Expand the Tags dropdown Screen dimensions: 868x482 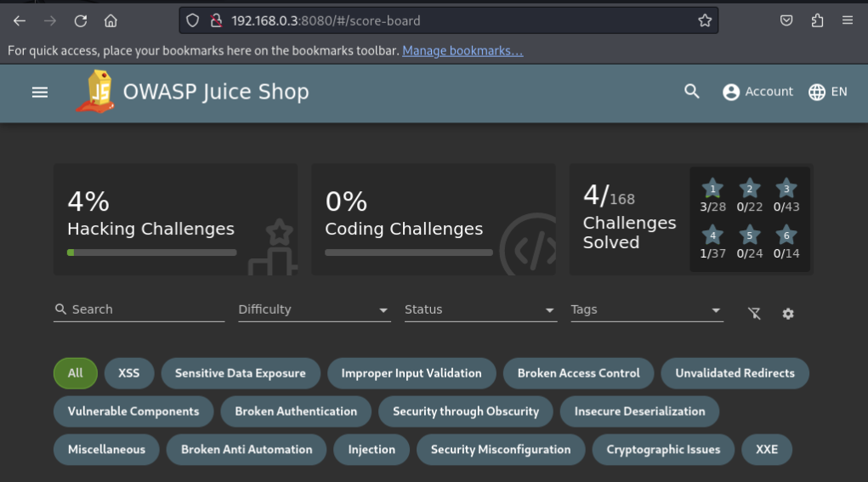coord(647,310)
